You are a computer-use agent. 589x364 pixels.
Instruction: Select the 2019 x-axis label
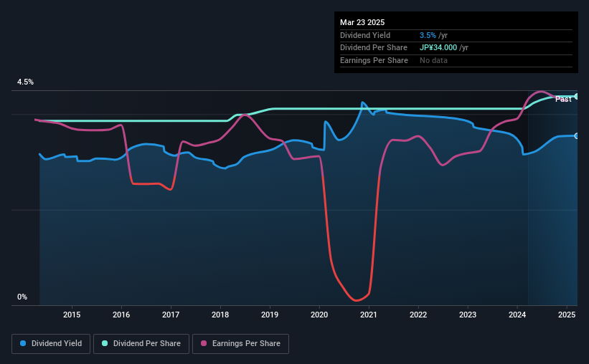(270, 315)
